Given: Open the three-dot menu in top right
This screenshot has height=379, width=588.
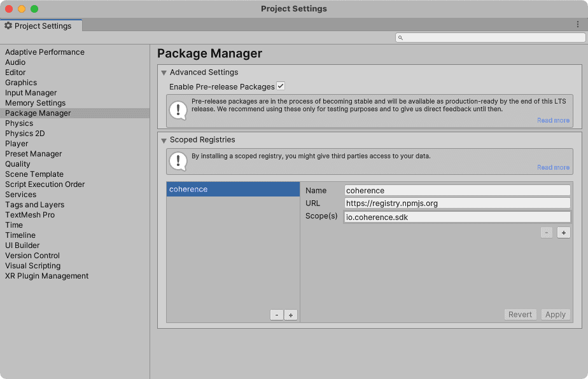Looking at the screenshot, I should (578, 24).
